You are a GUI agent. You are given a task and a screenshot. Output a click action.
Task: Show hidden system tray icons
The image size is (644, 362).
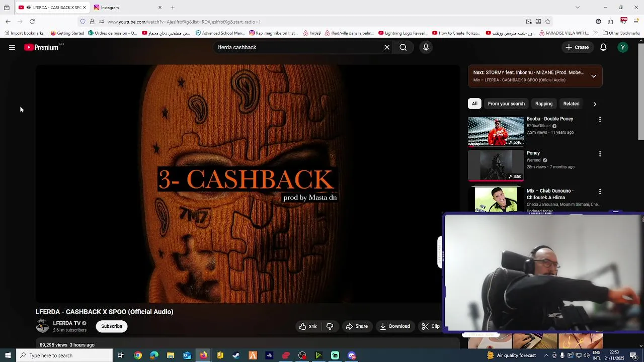click(x=546, y=355)
